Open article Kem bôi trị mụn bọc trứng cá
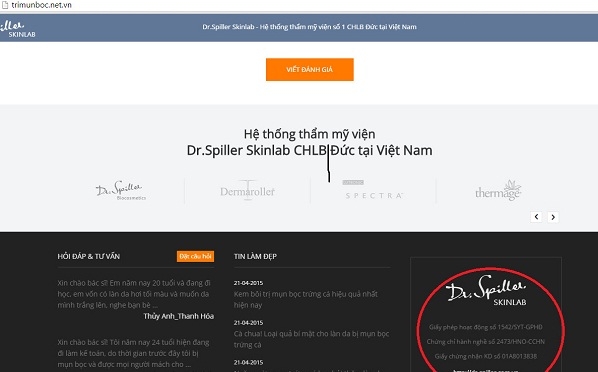 click(x=306, y=300)
